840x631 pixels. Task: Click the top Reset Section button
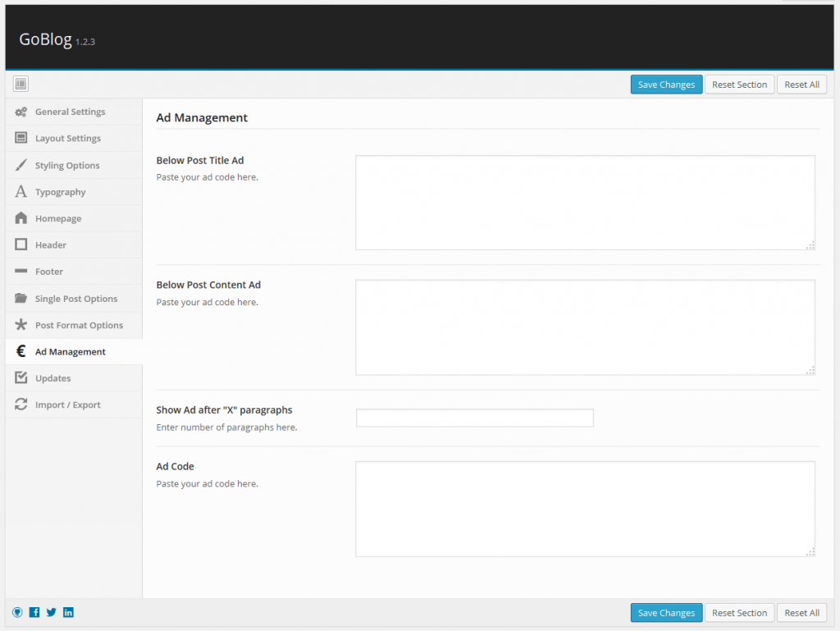coord(739,85)
